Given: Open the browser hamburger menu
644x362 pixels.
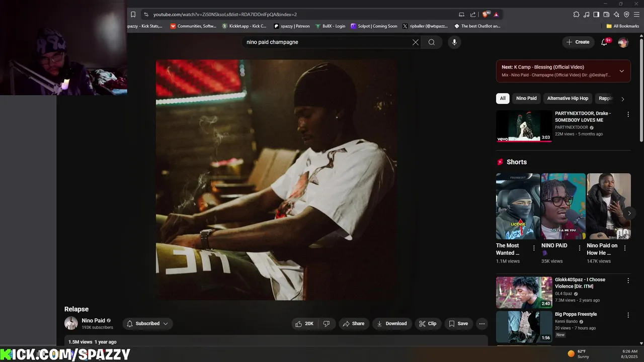Looking at the screenshot, I should tap(636, 15).
